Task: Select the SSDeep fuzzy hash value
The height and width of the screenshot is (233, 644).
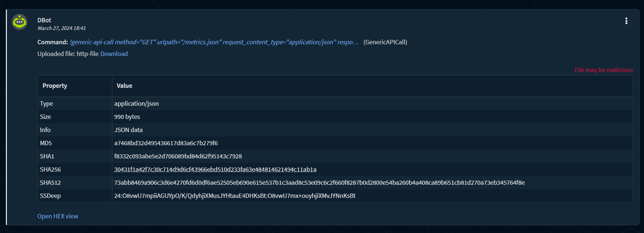Action: point(235,196)
